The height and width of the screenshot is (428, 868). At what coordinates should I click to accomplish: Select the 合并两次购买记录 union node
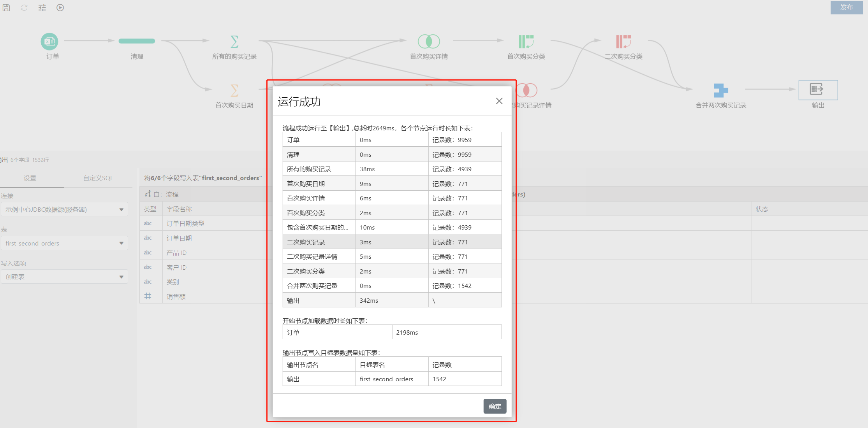pos(721,90)
